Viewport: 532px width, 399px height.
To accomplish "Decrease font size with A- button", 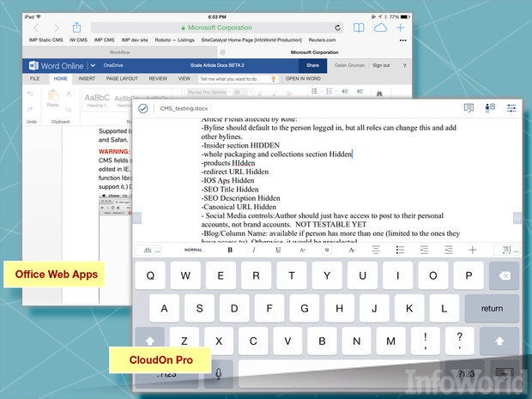I will tap(352, 250).
